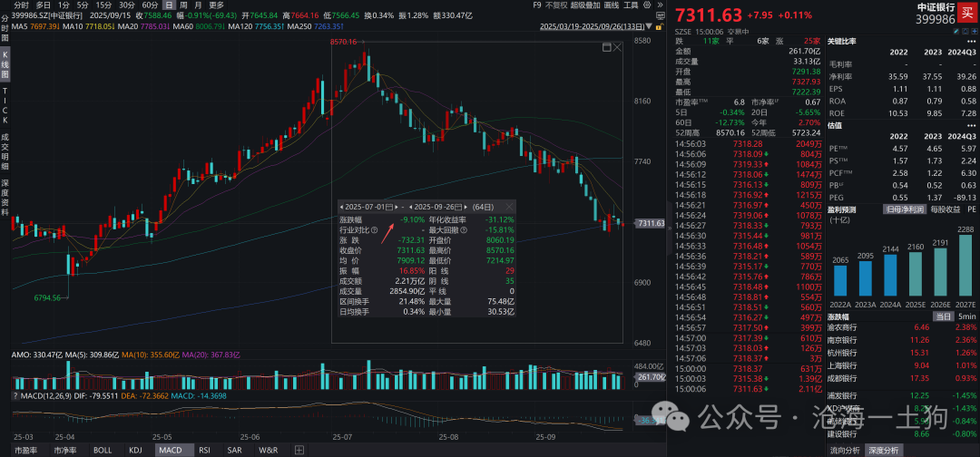Click the help icon beside 最大回撤

465,229
